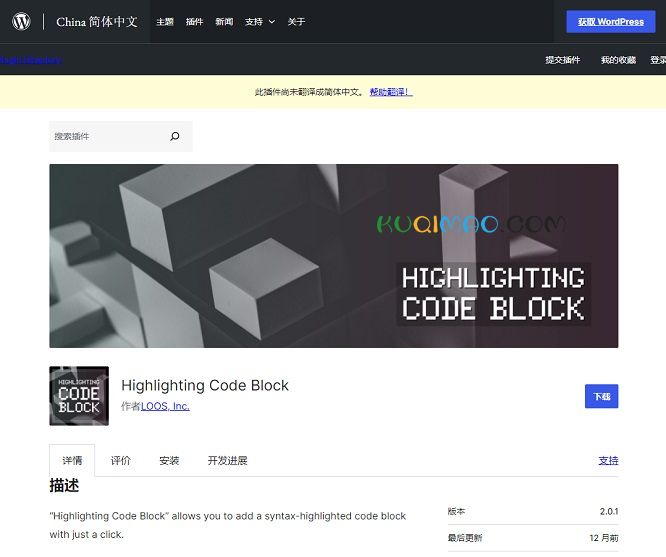Screen dimensions: 666x557
Task: Click the Highlighting Code Block plugin icon
Action: tap(79, 396)
